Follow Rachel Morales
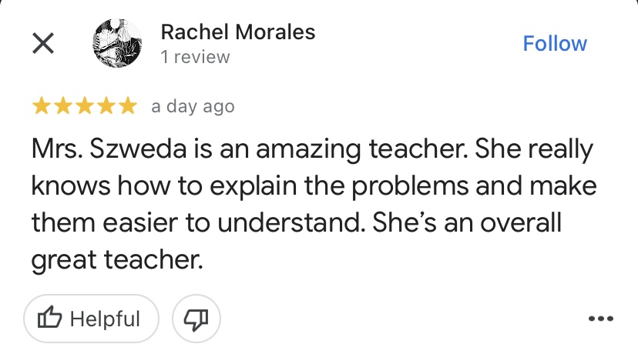Viewport: 638px width, 364px height. click(x=555, y=43)
